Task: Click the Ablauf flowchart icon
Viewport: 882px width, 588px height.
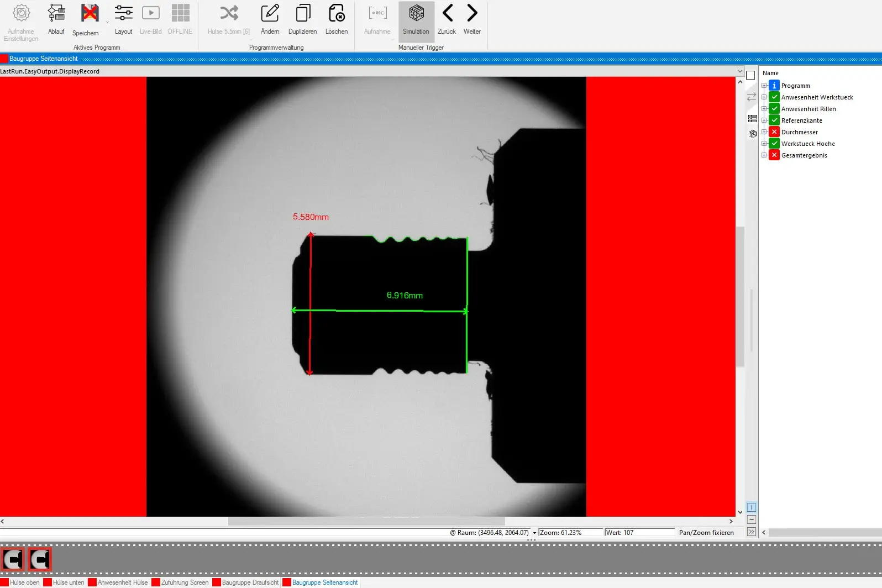Action: 56,14
